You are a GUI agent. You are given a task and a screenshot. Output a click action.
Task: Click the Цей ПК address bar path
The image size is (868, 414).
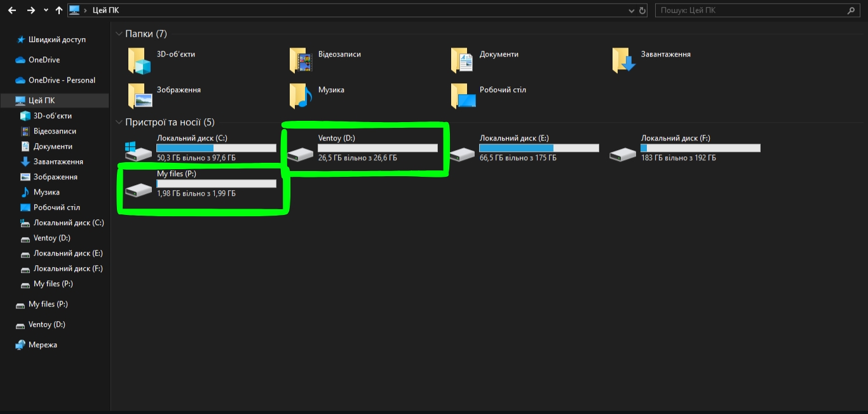[105, 10]
